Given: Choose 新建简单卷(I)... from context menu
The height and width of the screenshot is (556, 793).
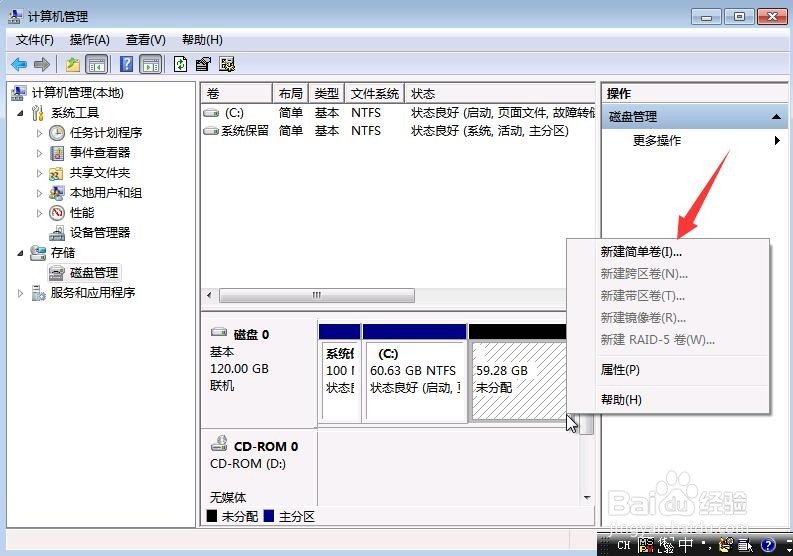Looking at the screenshot, I should click(668, 251).
